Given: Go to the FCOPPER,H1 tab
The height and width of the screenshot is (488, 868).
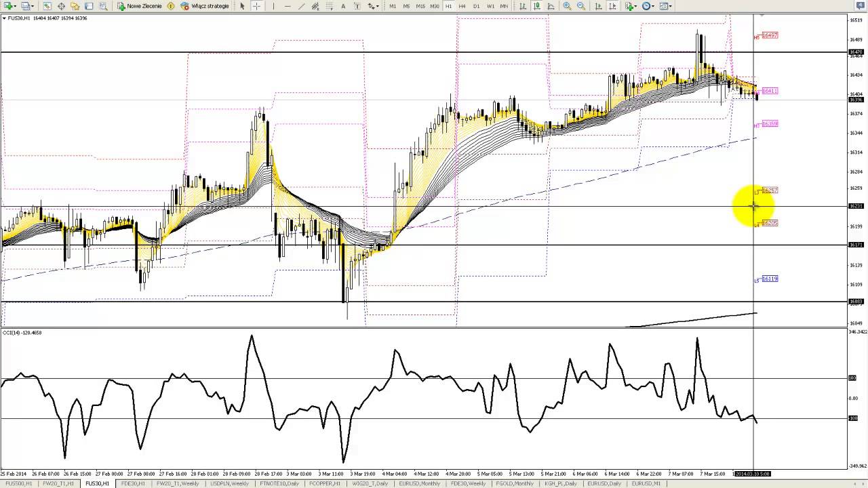Looking at the screenshot, I should pos(324,483).
